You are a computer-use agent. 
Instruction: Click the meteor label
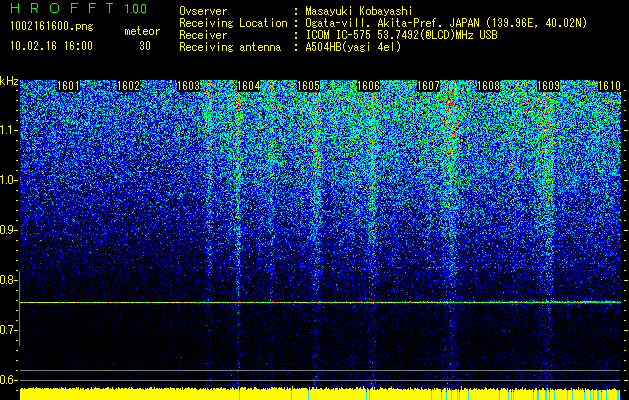142,31
